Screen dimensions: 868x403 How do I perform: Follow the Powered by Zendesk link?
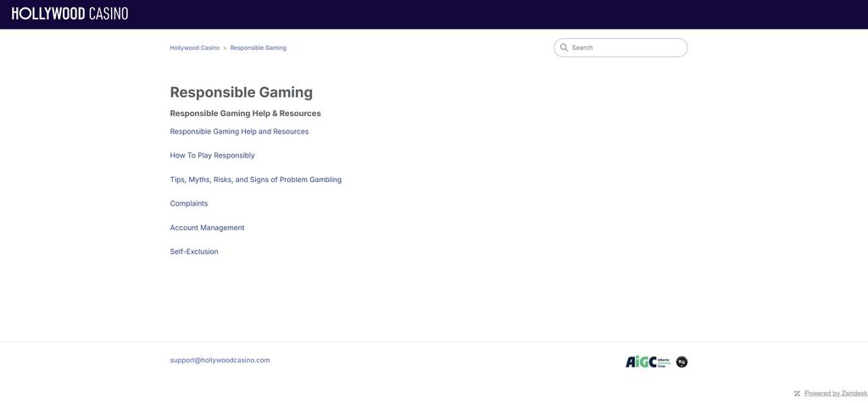tap(836, 394)
